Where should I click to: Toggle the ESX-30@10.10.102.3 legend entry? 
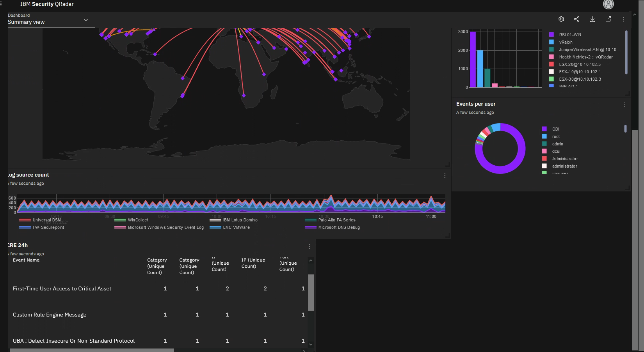pos(575,79)
